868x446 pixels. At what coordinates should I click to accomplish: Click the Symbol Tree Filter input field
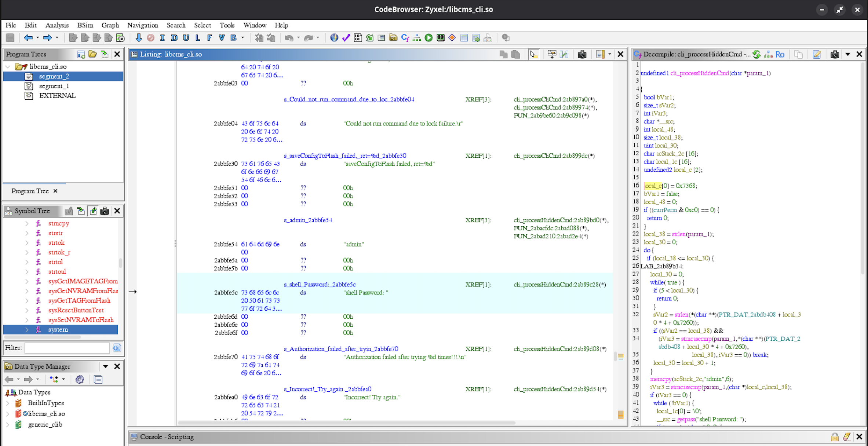point(67,348)
